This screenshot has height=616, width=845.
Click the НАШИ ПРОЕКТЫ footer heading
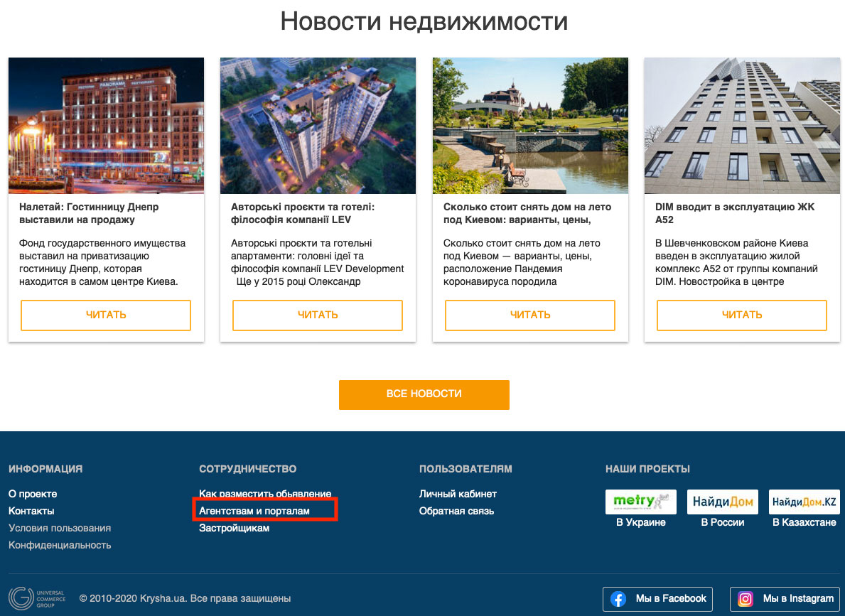tap(647, 469)
